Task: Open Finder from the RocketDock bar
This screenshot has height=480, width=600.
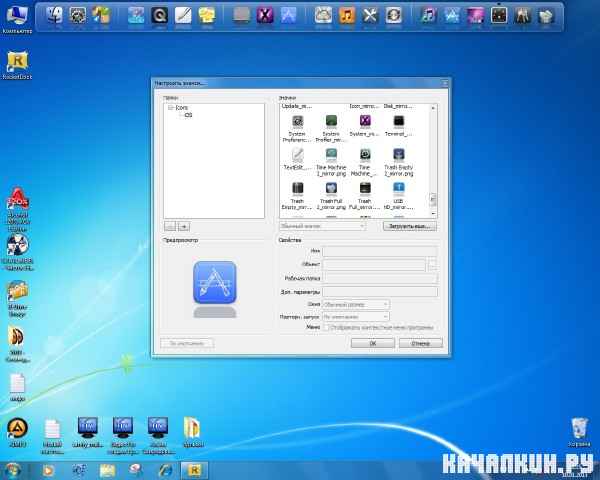Action: pyautogui.click(x=54, y=15)
